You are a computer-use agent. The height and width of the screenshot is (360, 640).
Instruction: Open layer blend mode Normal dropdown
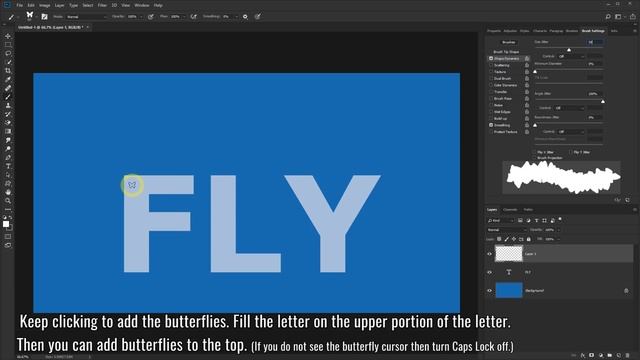click(x=506, y=230)
